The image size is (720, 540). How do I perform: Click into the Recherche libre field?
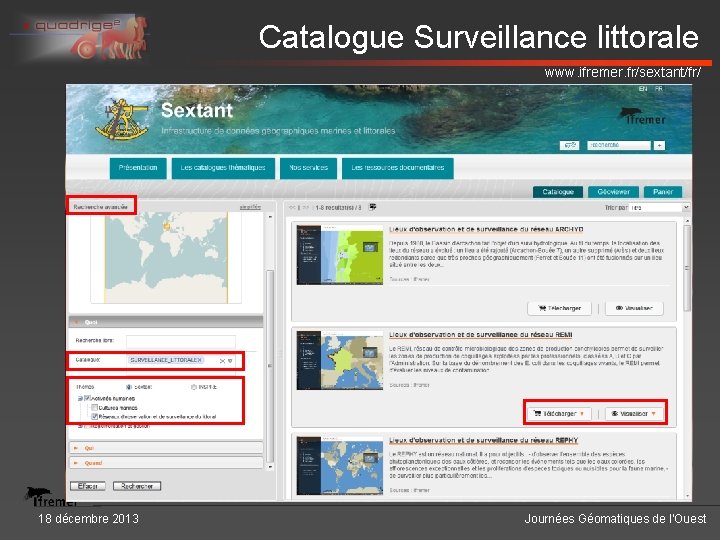(x=180, y=341)
